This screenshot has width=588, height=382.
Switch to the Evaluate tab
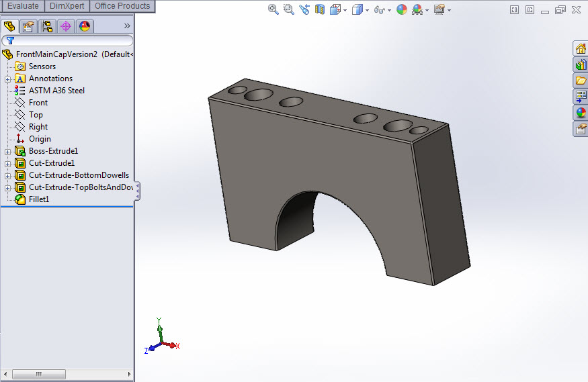click(23, 6)
